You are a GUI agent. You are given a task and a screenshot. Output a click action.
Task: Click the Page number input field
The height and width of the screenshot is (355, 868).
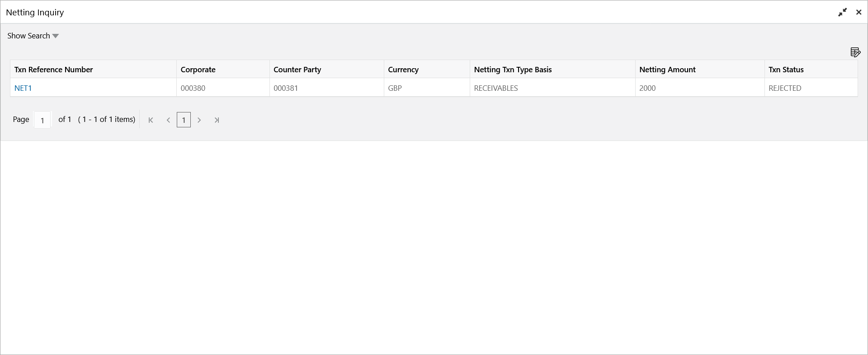coord(42,120)
